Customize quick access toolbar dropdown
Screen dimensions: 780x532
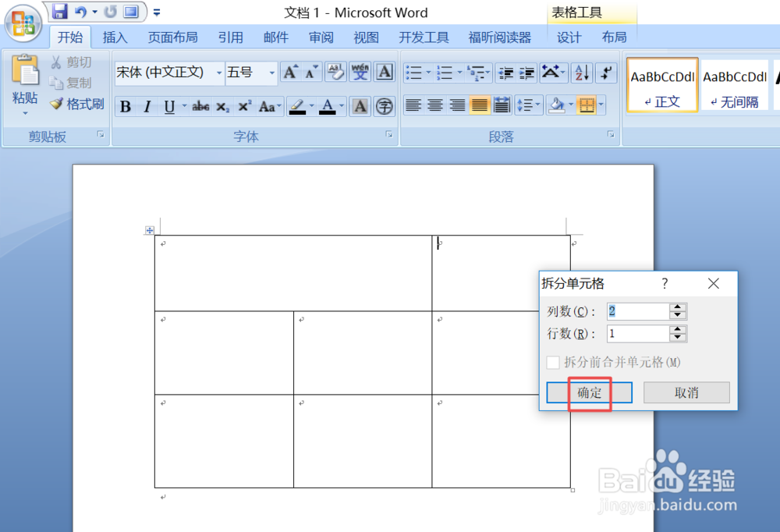(157, 12)
